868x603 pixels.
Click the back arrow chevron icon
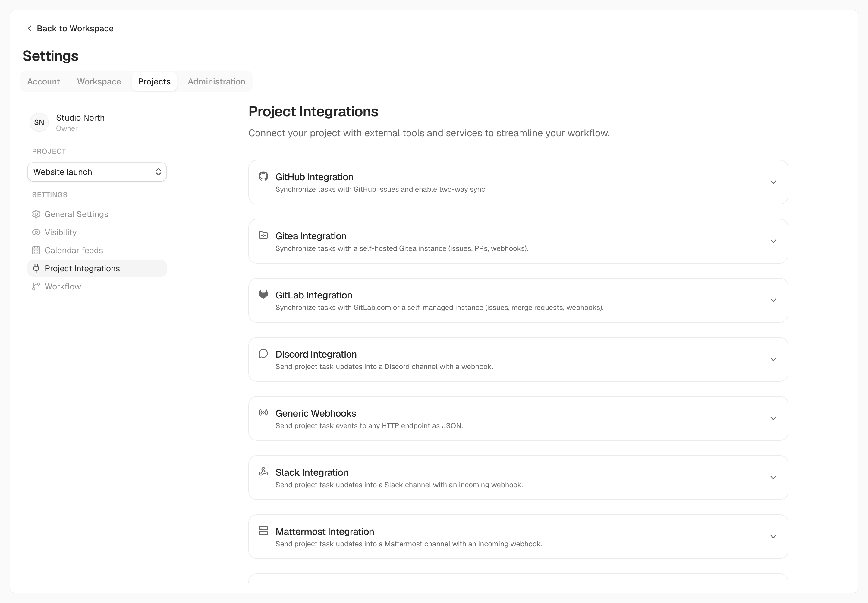[30, 28]
